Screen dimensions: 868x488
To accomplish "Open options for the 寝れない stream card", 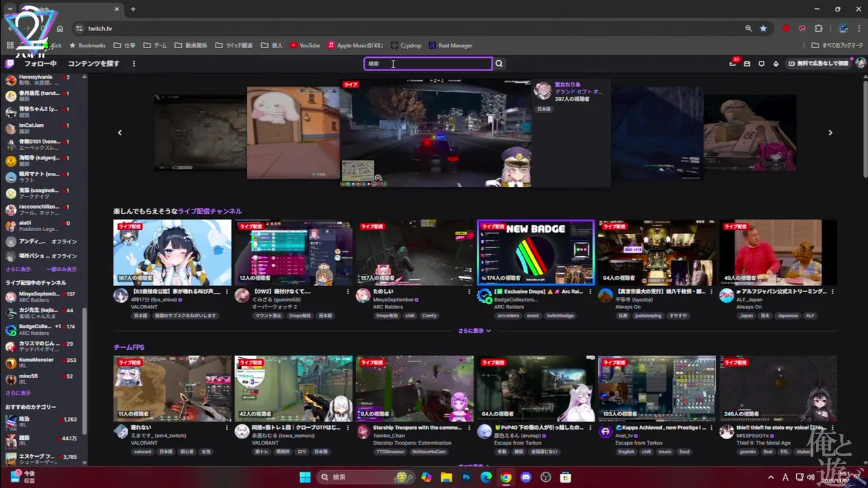I will [x=227, y=428].
